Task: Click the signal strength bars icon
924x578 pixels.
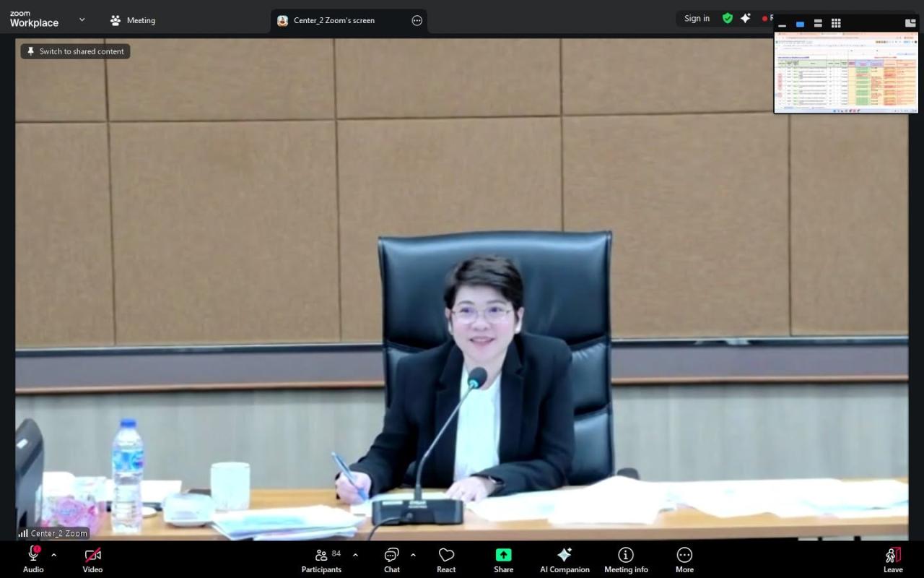Action: [x=23, y=533]
